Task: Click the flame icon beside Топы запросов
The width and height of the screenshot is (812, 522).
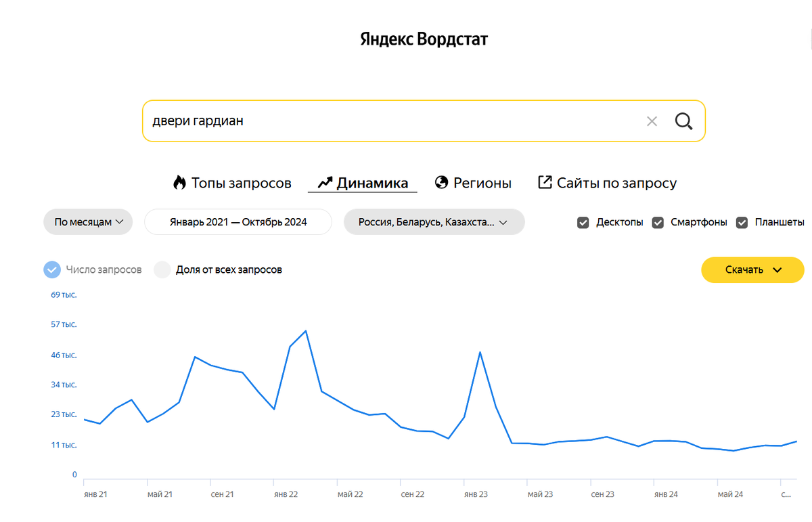Action: coord(179,183)
